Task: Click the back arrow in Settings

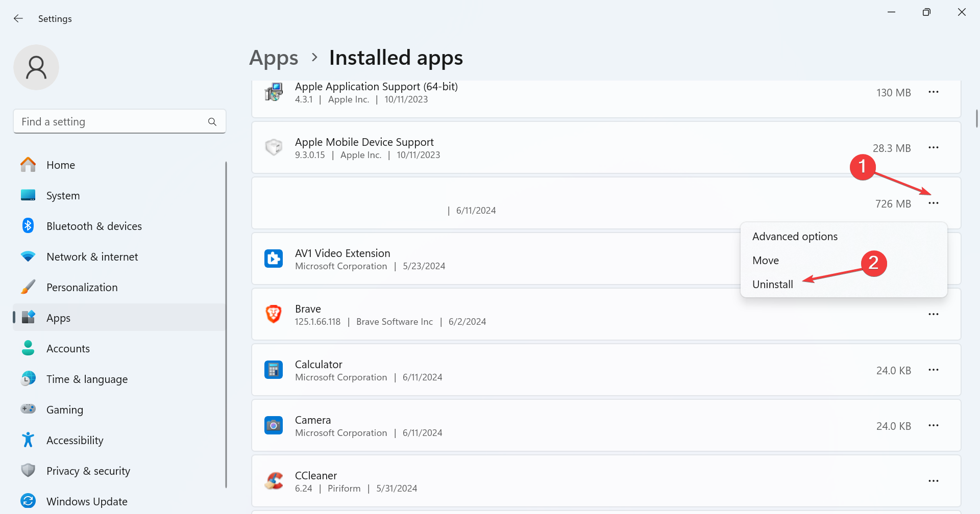Action: pyautogui.click(x=18, y=18)
